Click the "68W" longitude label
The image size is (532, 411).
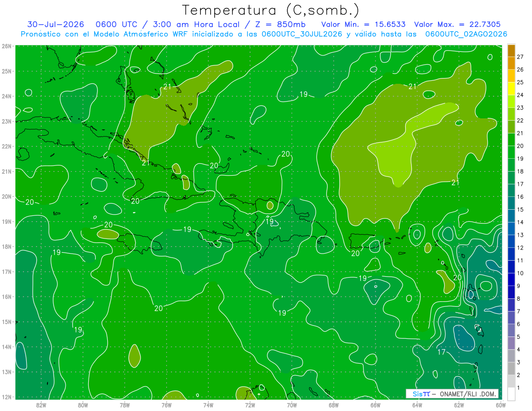[333, 405]
